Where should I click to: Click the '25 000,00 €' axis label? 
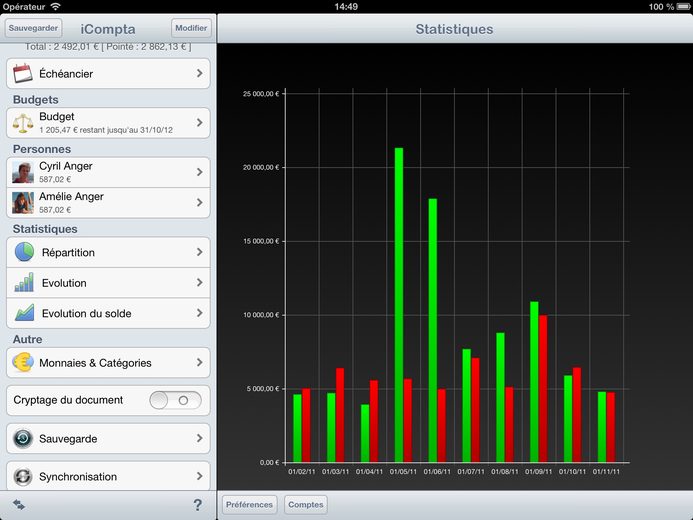261,94
